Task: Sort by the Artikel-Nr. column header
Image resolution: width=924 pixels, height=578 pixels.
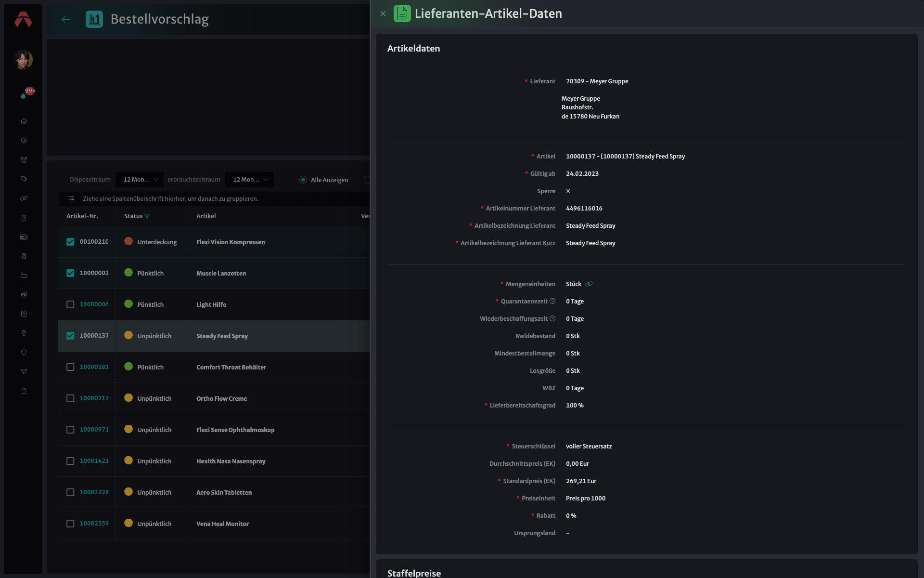Action: click(82, 216)
